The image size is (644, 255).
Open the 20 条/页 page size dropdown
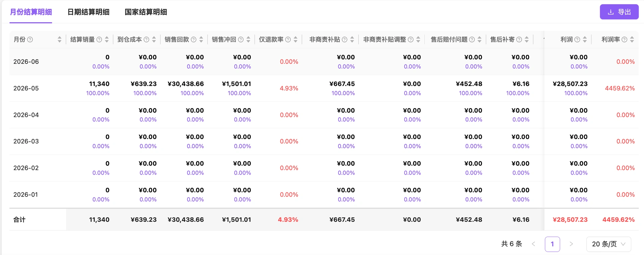(x=608, y=244)
